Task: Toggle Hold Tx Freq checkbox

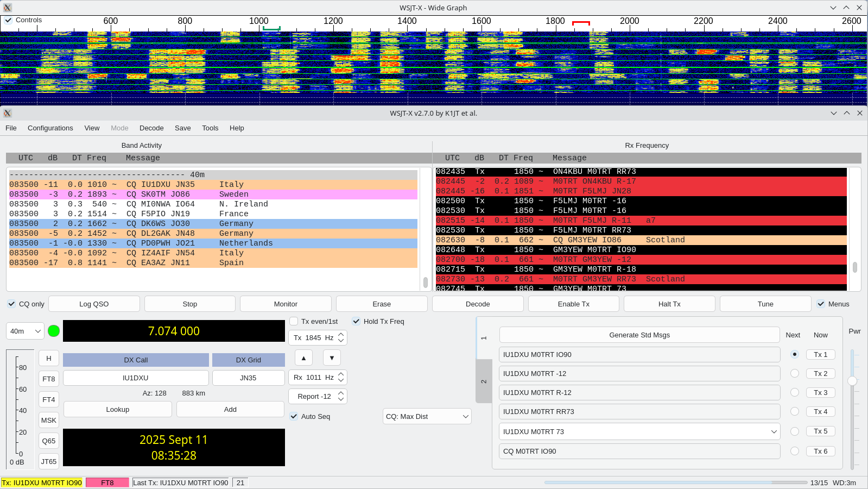Action: [356, 321]
